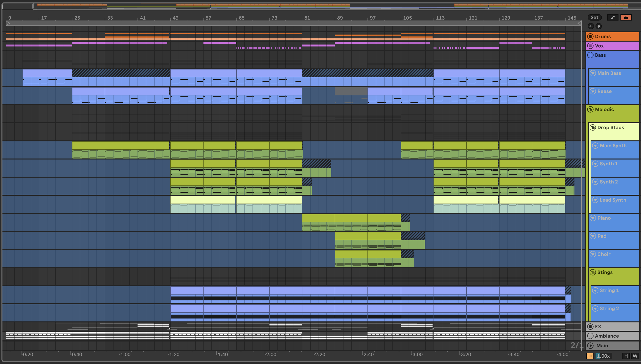Screen dimensions: 641x364
Task: Unfold the Vox group track
Action: click(590, 46)
